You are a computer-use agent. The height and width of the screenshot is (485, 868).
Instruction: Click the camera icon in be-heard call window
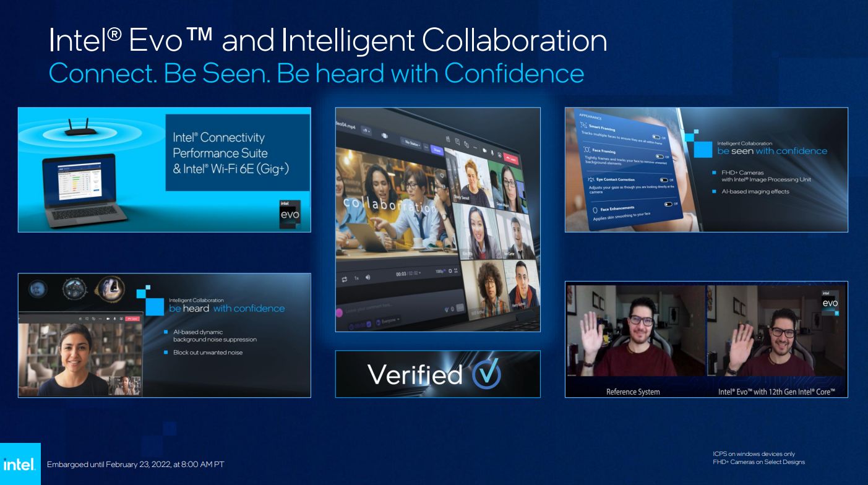tap(108, 319)
